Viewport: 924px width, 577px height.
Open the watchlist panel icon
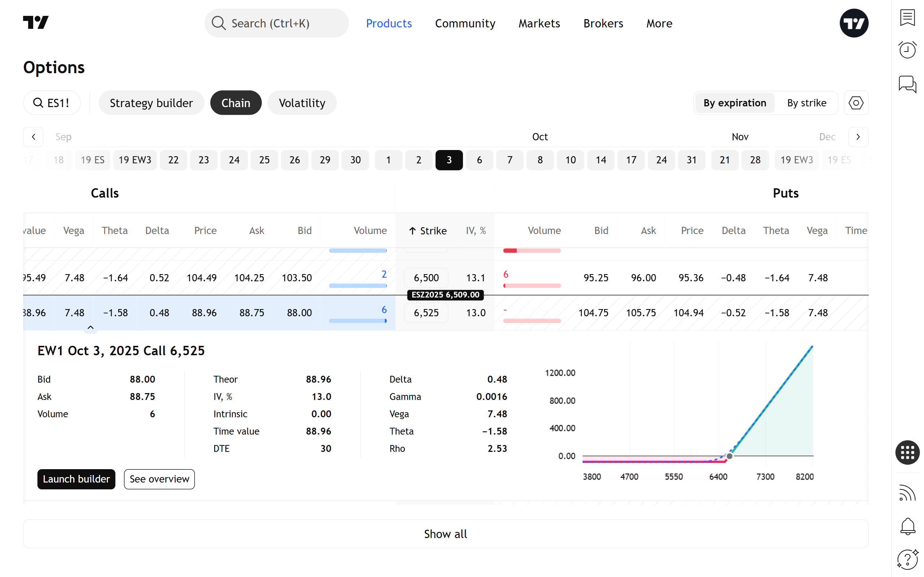click(907, 18)
